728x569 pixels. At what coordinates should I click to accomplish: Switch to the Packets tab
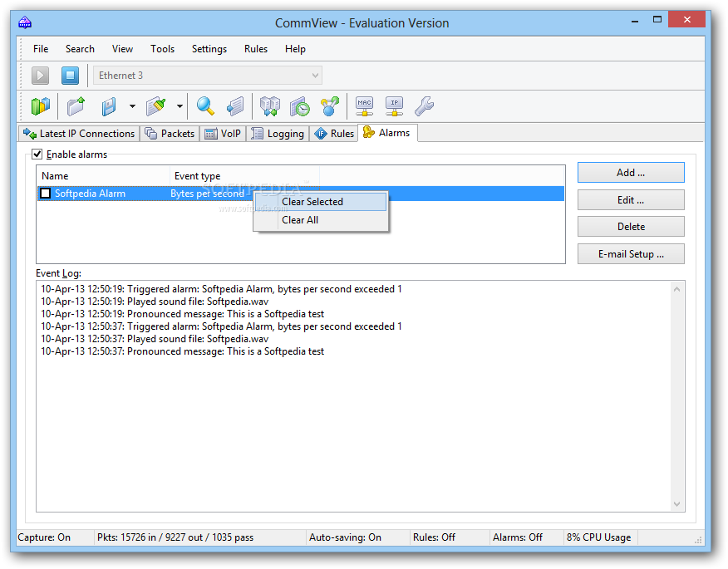(x=170, y=134)
